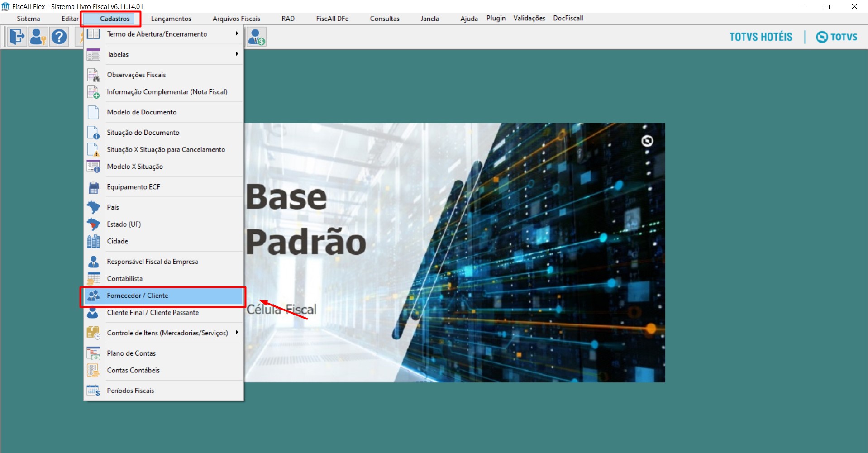Click the Situação X Situação para Cancelamento warning icon
The height and width of the screenshot is (453, 868).
tap(93, 149)
